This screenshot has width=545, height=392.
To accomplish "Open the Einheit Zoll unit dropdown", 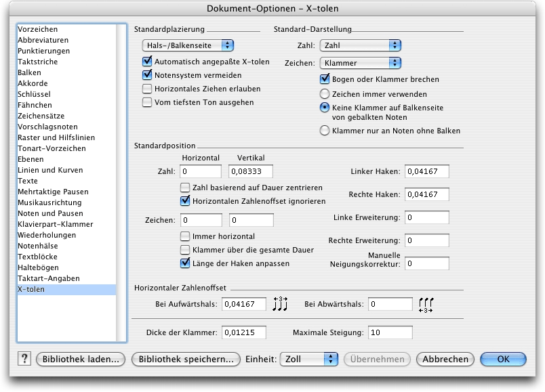I will (x=309, y=359).
